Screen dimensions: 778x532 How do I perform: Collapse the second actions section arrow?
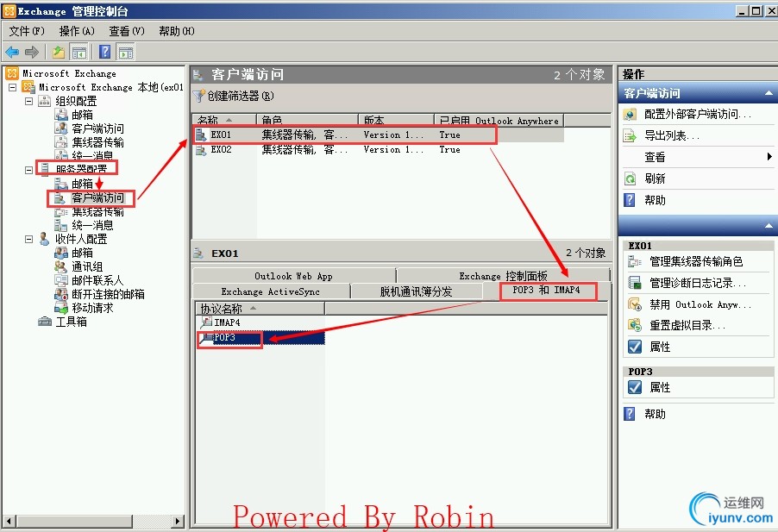pyautogui.click(x=769, y=226)
